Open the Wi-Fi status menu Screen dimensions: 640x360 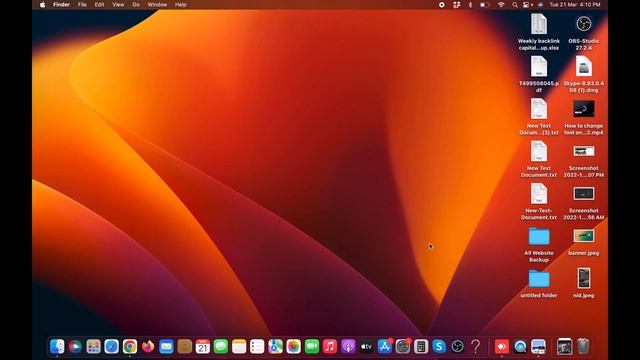pyautogui.click(x=501, y=5)
